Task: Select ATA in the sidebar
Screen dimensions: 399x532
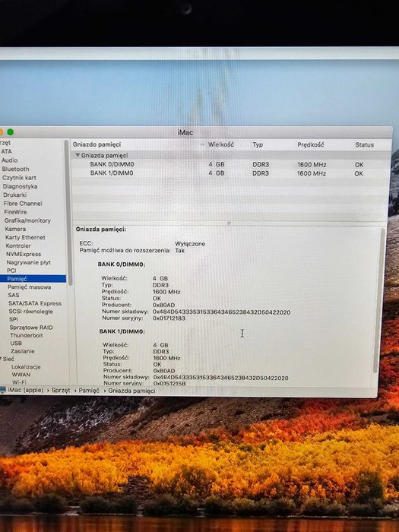Action: [x=6, y=151]
